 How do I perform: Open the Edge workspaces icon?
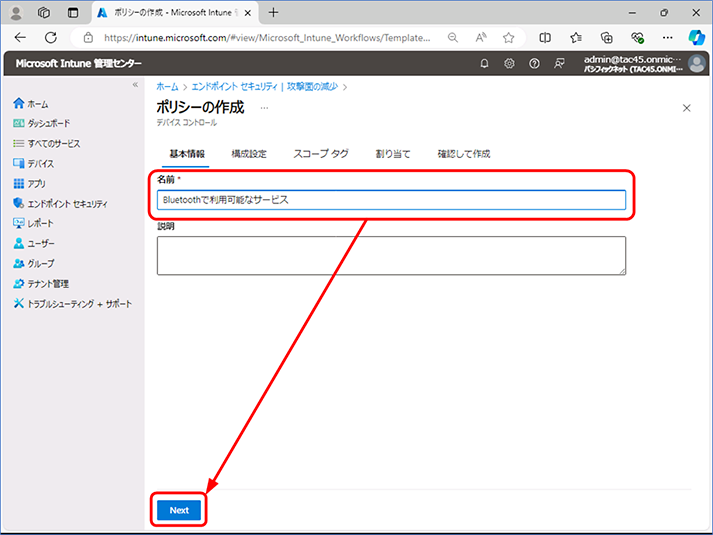pos(44,13)
